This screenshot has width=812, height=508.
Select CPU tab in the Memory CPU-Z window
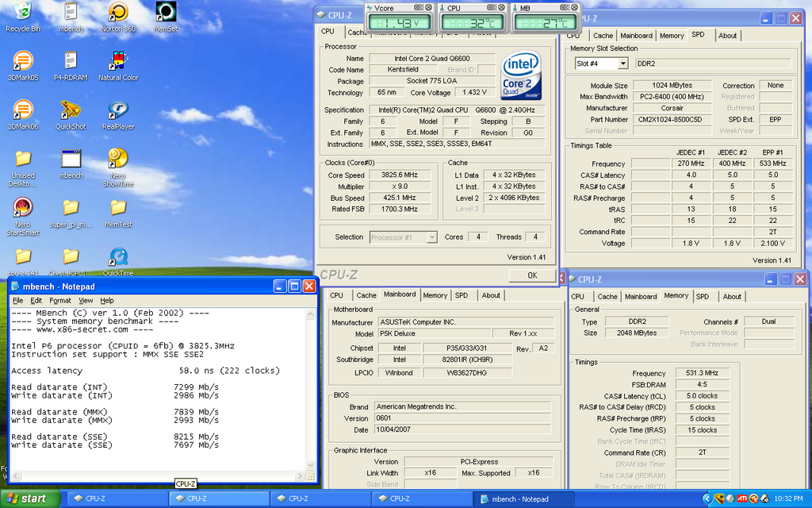tap(577, 297)
